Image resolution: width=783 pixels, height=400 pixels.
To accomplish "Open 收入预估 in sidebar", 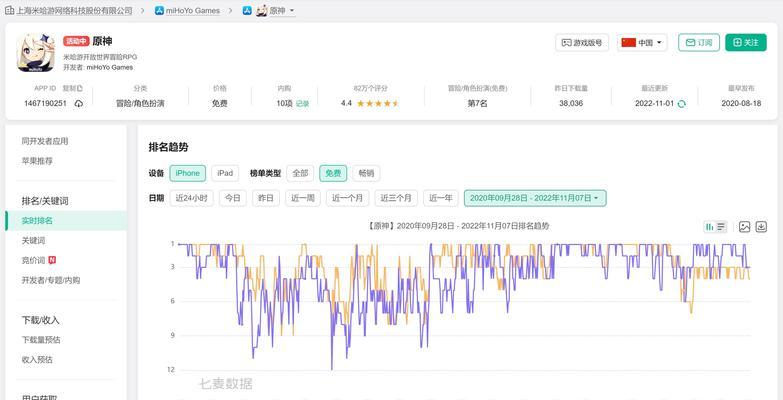I will pos(37,360).
